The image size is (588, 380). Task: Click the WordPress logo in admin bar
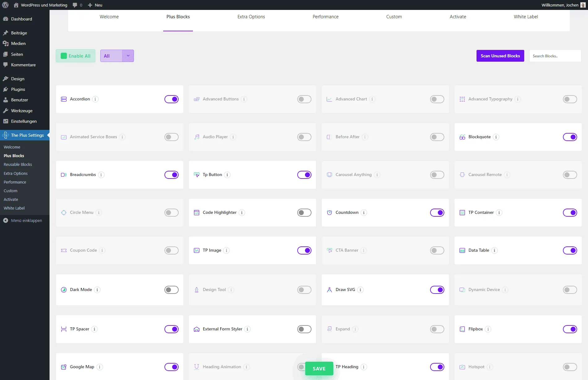point(5,5)
